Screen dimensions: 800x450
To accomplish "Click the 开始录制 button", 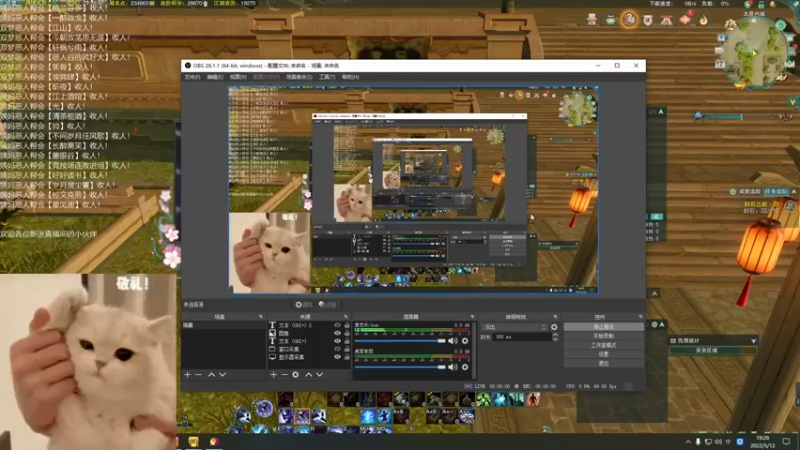I will pyautogui.click(x=604, y=336).
